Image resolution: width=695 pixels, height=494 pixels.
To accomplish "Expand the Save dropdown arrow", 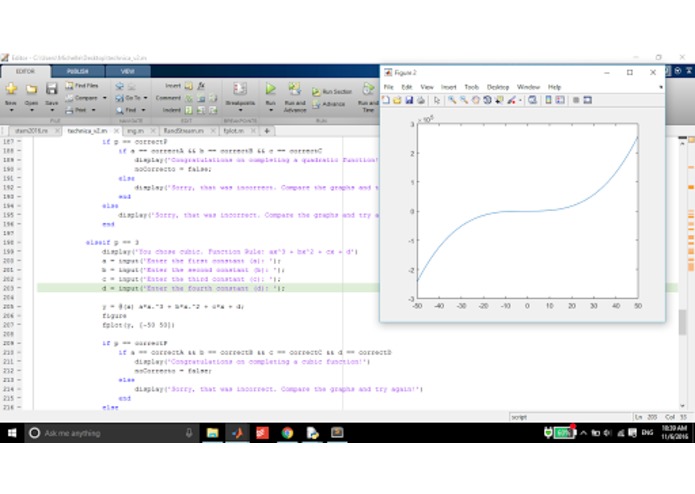I will coord(51,110).
